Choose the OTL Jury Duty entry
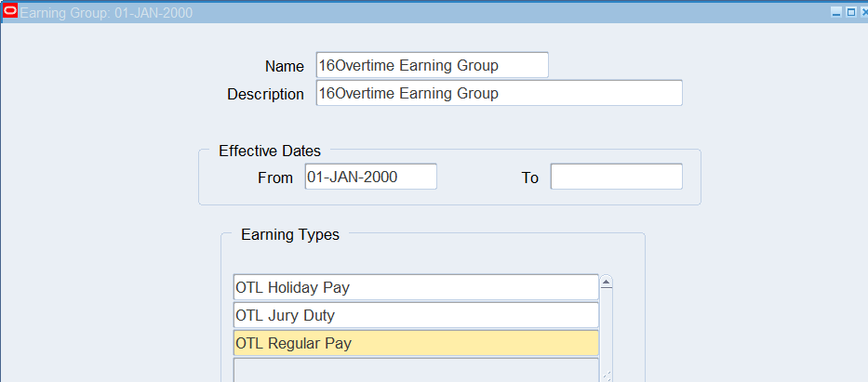Image resolution: width=868 pixels, height=382 pixels. pos(416,315)
